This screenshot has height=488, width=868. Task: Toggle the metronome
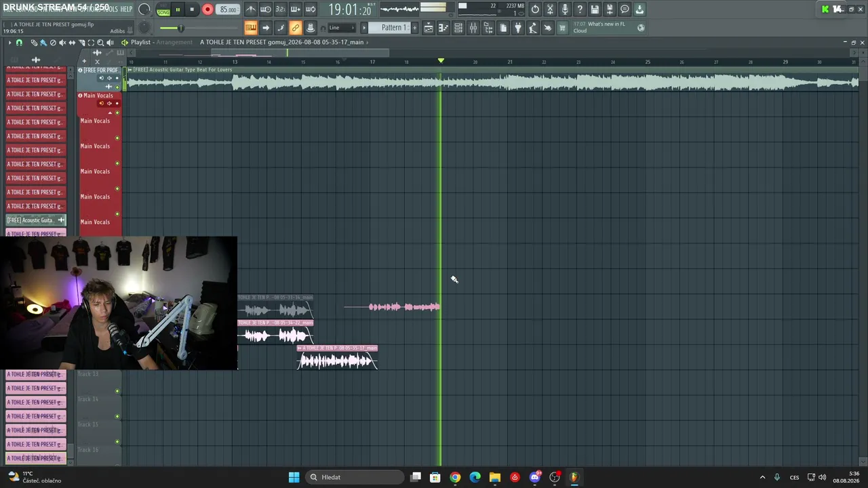(x=251, y=9)
